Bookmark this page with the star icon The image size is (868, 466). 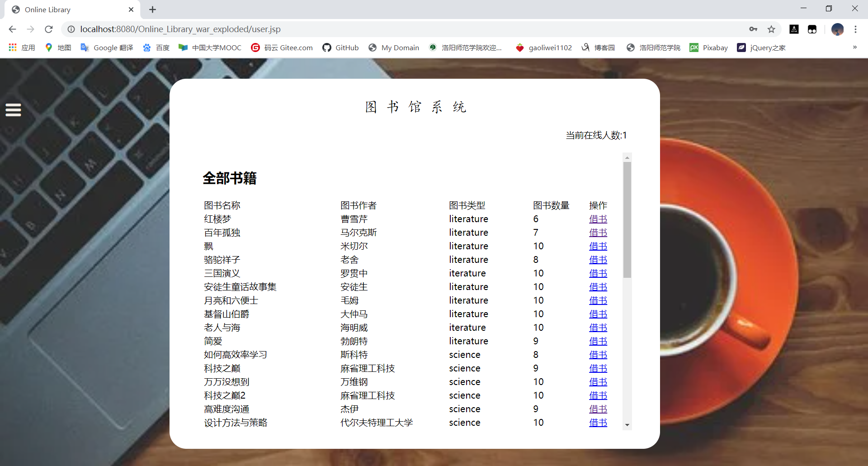click(x=772, y=29)
